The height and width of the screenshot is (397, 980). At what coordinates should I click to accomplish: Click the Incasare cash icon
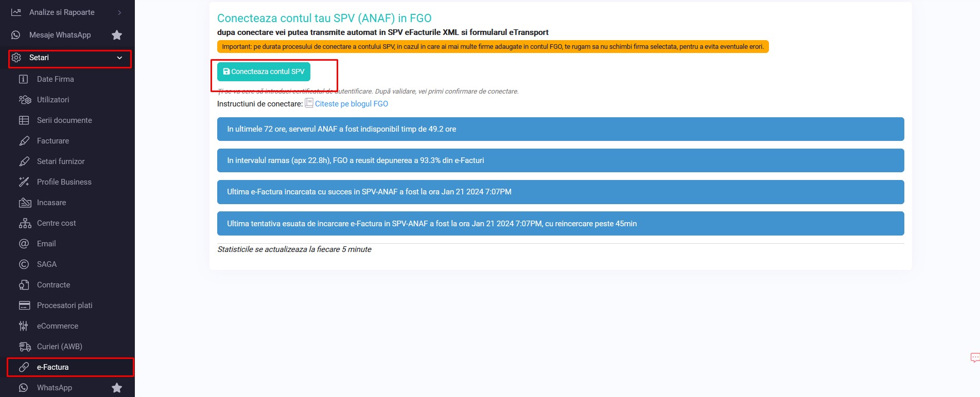pyautogui.click(x=25, y=203)
